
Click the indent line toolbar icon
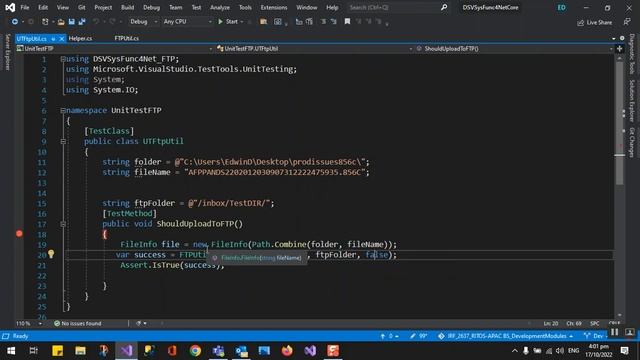coord(323,22)
